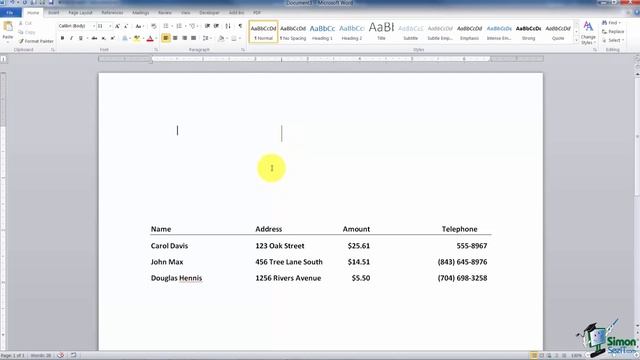Viewport: 640px width, 360px height.
Task: Click the macro recording status icon
Action: 73,356
